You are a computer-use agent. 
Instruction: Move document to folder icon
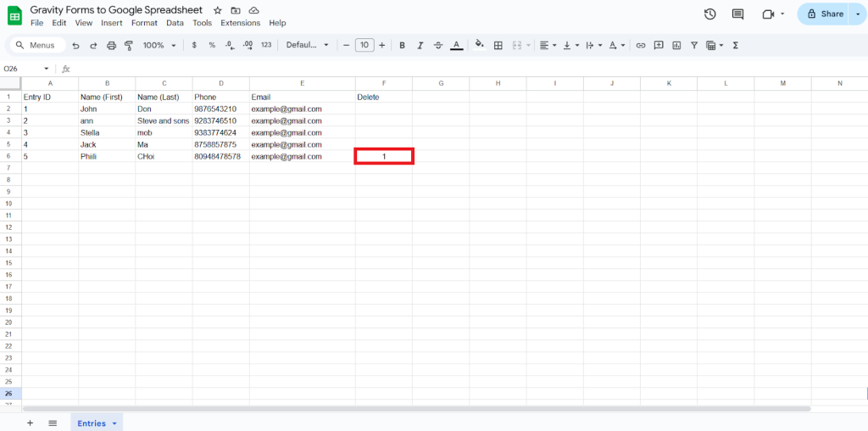coord(236,10)
